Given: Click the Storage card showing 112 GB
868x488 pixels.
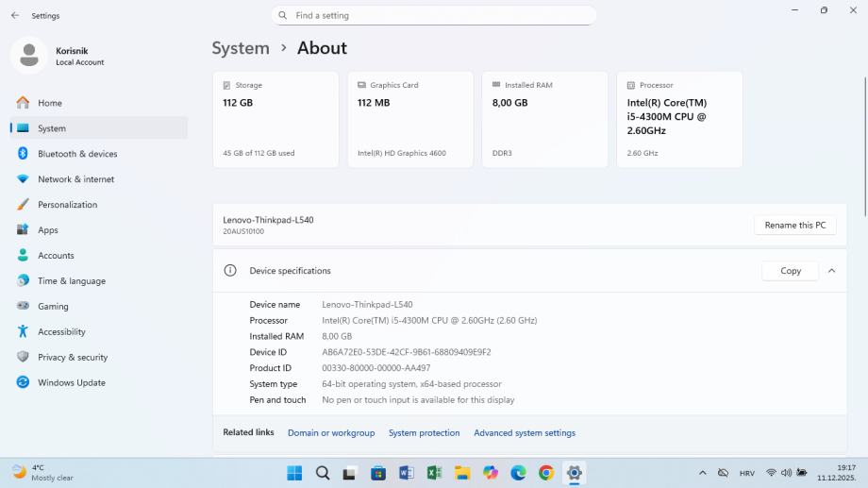Looking at the screenshot, I should point(275,120).
